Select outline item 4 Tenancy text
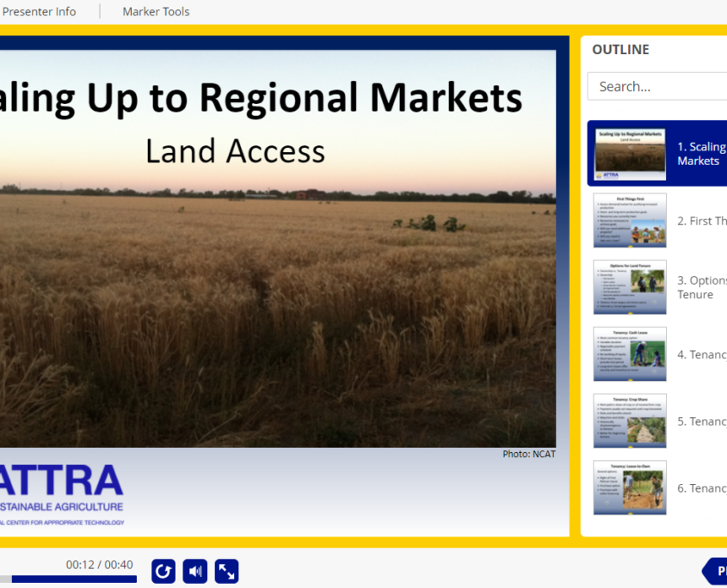Screen dimensions: 727x588 pyautogui.click(x=700, y=354)
